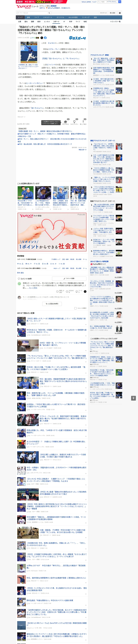Open settings via the gear icon

(120, 13)
